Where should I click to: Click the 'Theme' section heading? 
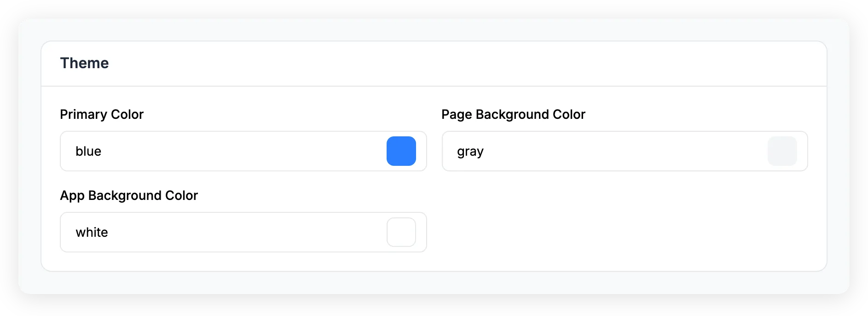(85, 63)
